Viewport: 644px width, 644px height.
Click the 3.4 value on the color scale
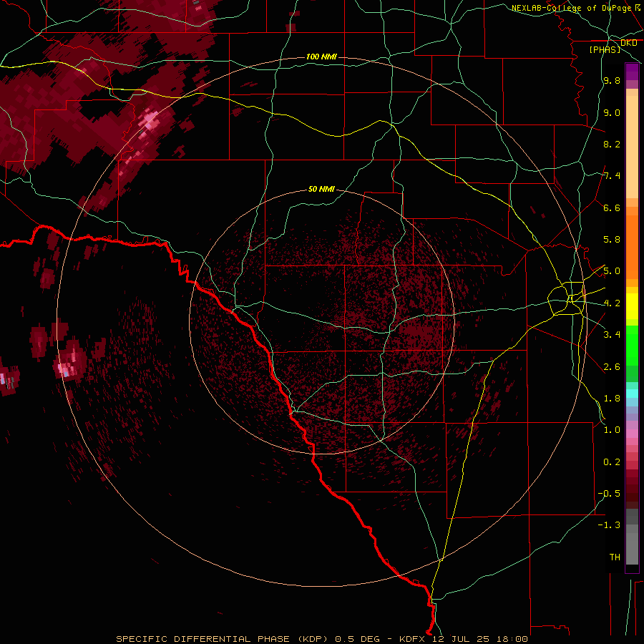(612, 335)
